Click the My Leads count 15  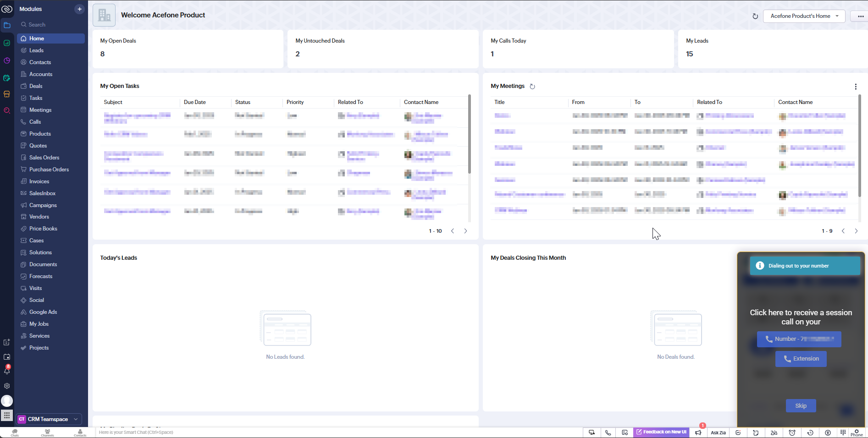pos(690,54)
